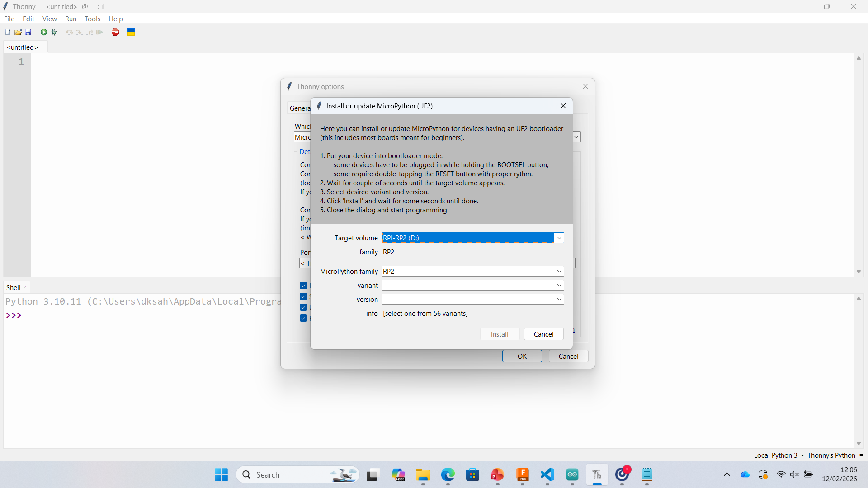The height and width of the screenshot is (488, 868).
Task: Run current script with green play icon
Action: point(44,32)
